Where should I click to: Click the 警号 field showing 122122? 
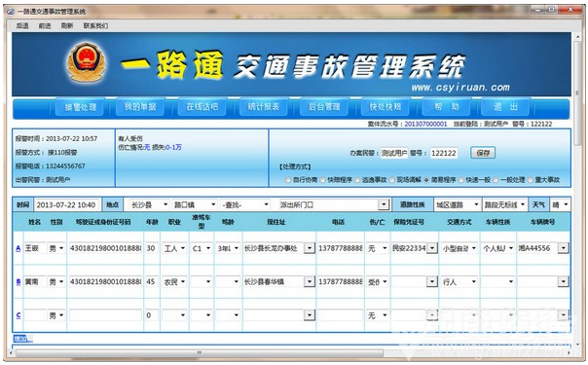click(444, 153)
